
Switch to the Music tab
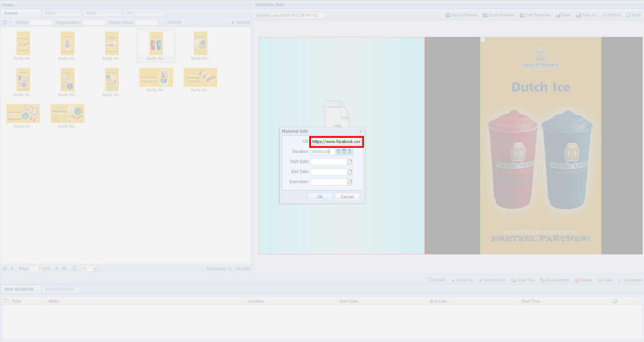coord(103,13)
